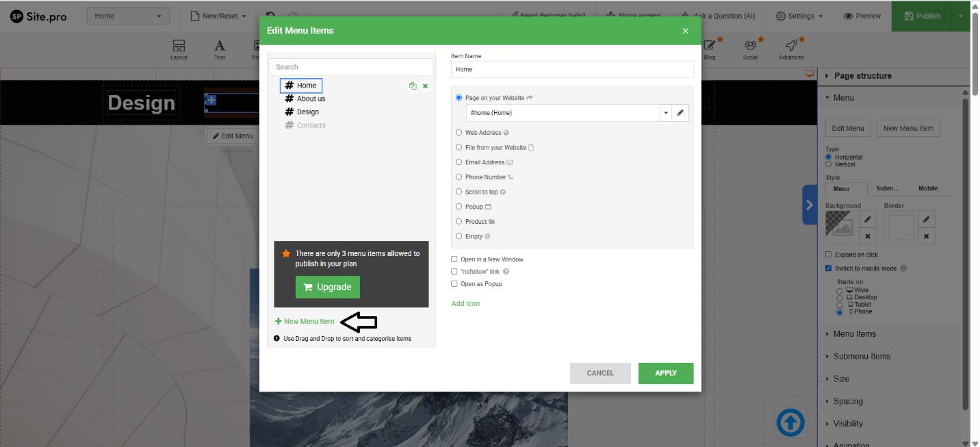Open the Settings dropdown menu
The image size is (980, 447).
(x=799, y=16)
